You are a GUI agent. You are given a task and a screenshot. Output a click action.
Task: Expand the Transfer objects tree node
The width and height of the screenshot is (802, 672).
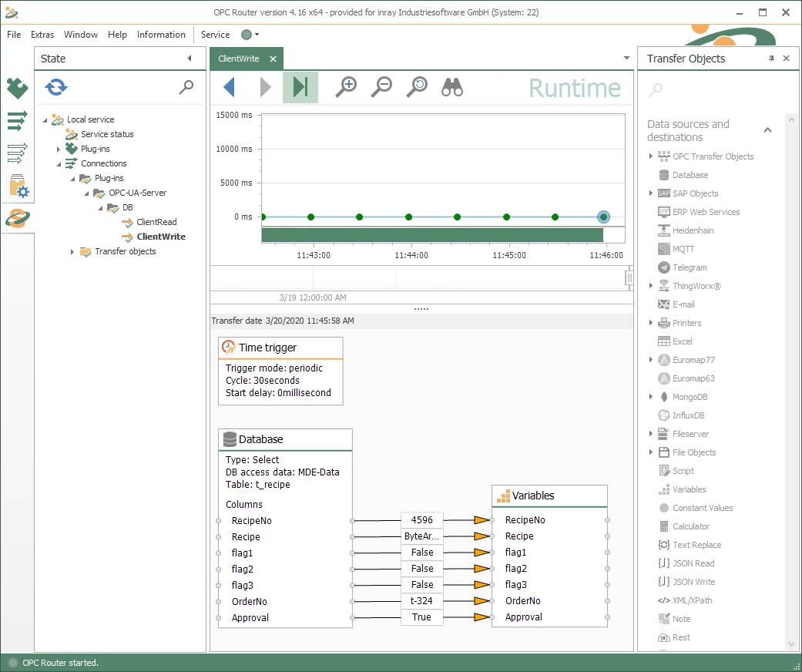(x=72, y=252)
